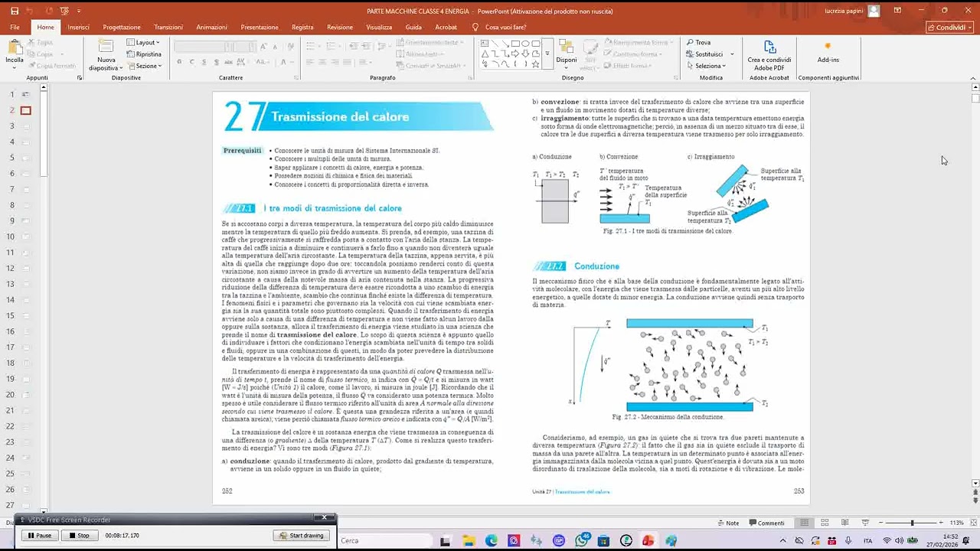Open Microsoft Edge from the taskbar
This screenshot has width=980, height=551.
coord(491,540)
